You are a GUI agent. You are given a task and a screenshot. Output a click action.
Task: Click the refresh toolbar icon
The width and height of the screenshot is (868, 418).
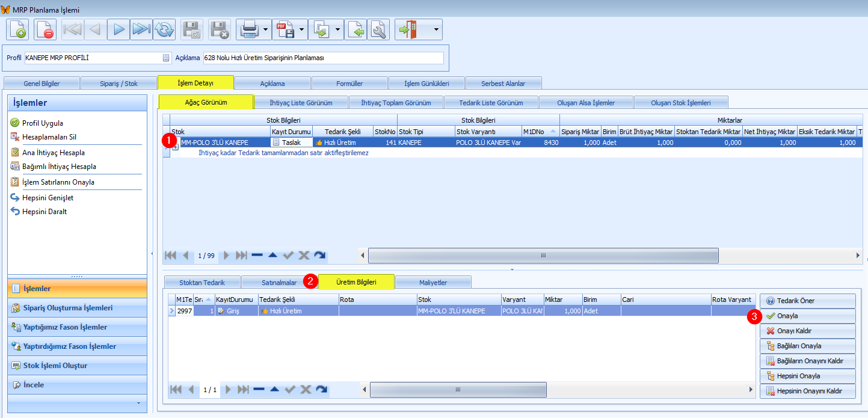tap(164, 29)
